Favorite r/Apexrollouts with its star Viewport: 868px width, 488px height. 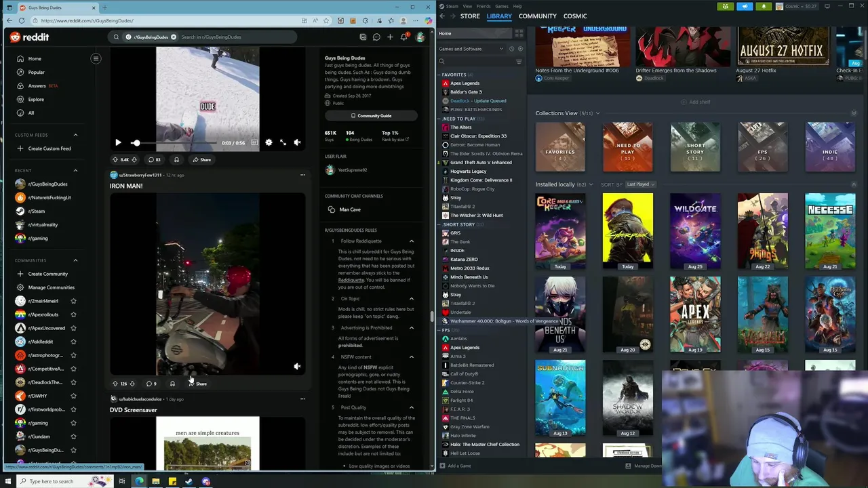coord(73,314)
